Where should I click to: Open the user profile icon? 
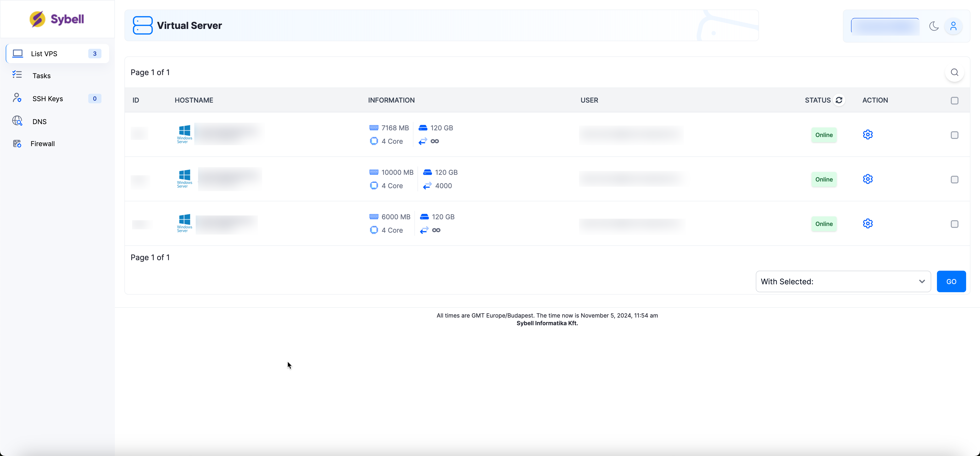pos(953,26)
